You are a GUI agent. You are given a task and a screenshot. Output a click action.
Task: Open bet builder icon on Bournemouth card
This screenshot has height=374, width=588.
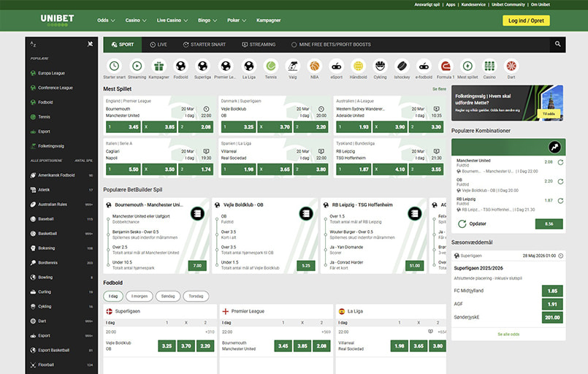197,214
